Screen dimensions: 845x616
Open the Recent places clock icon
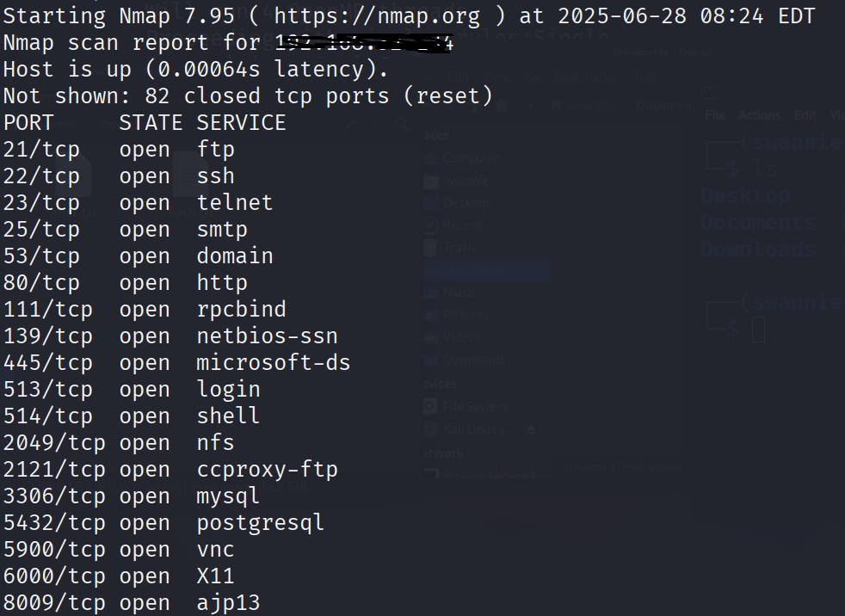click(x=430, y=225)
